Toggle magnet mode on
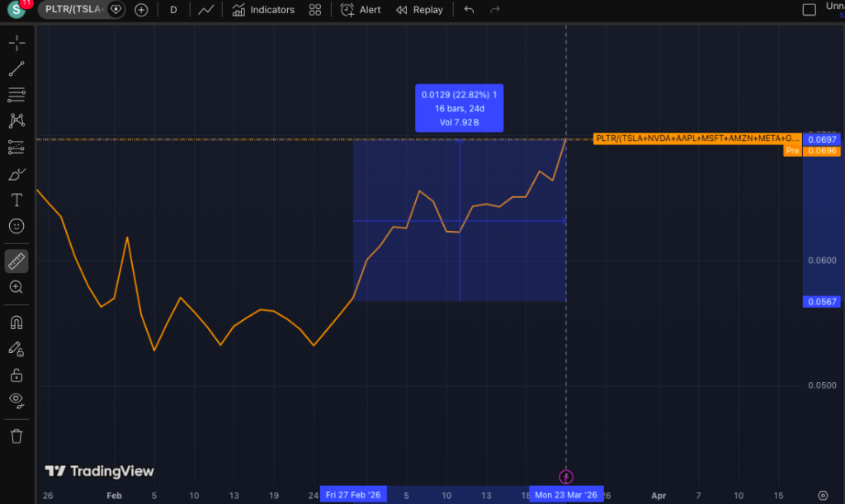This screenshot has width=845, height=504. coord(17,322)
